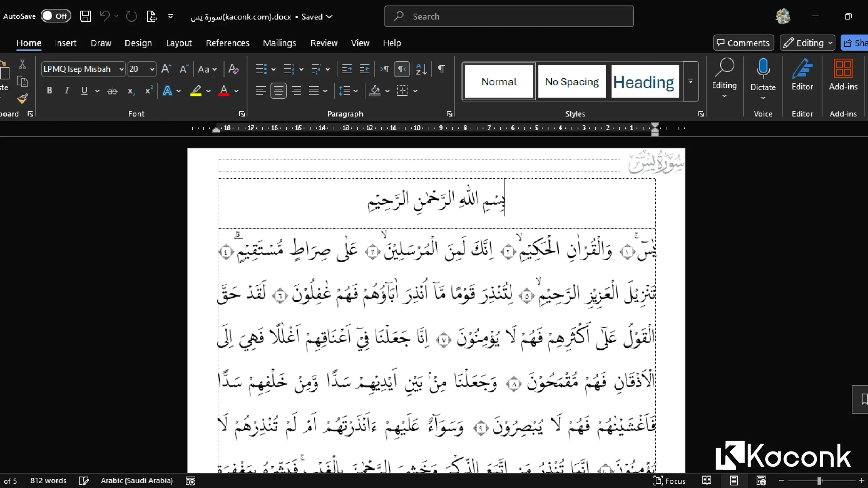Expand the Styles gallery more arrow

(690, 81)
